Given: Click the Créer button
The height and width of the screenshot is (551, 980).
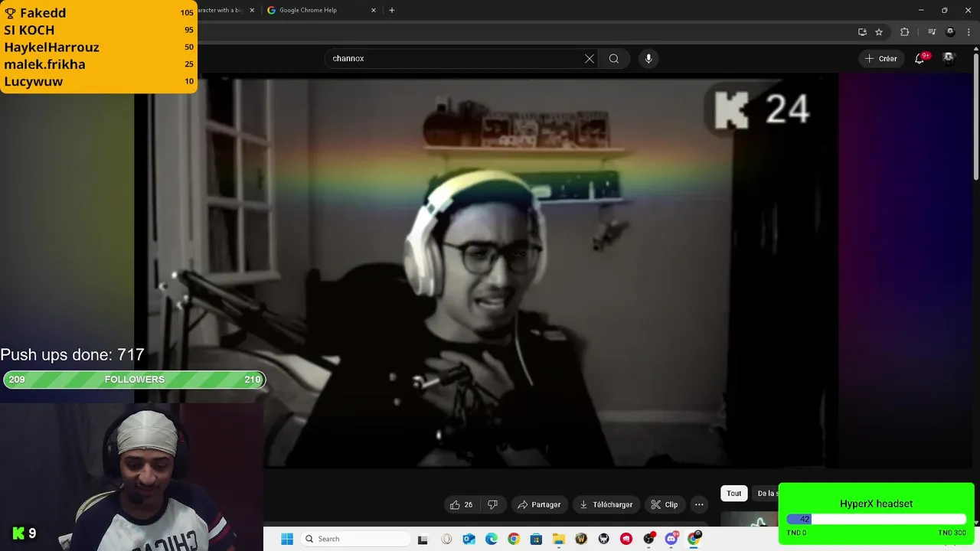Looking at the screenshot, I should 881,58.
